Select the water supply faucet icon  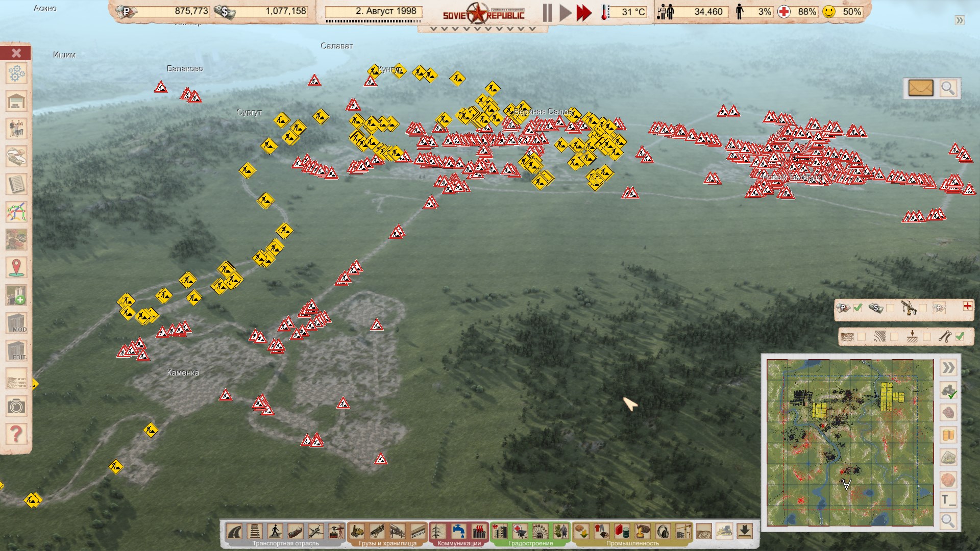[x=458, y=531]
